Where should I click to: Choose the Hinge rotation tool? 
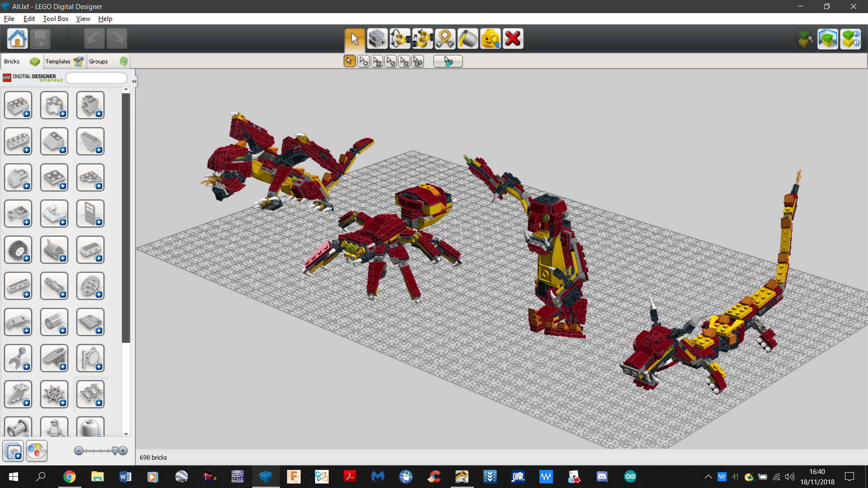tap(400, 39)
